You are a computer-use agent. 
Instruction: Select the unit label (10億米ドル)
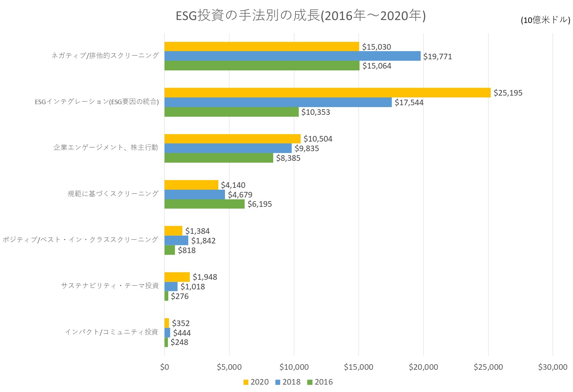545,20
